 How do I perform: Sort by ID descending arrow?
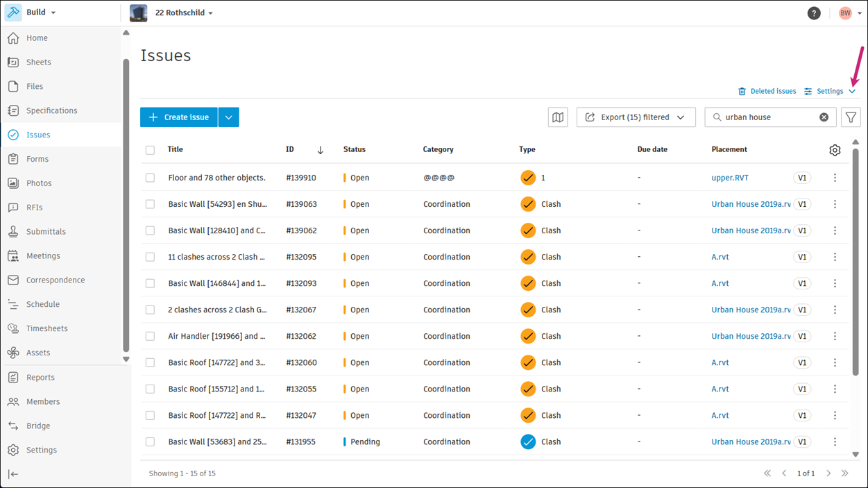point(321,150)
